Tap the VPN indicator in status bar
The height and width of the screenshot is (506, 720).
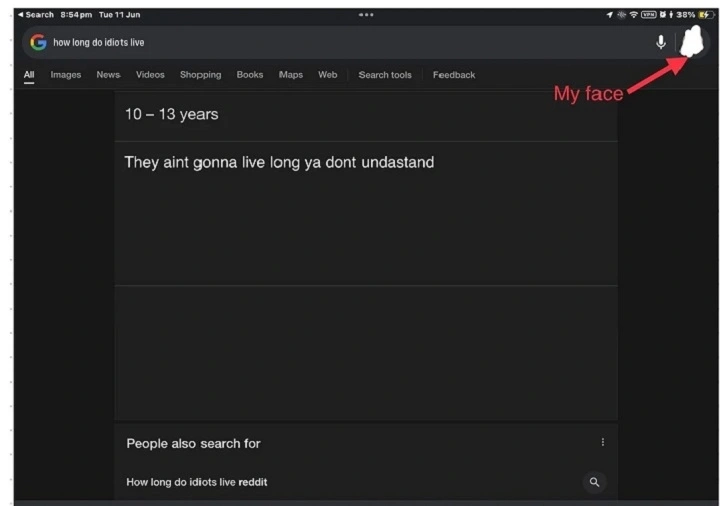click(648, 15)
